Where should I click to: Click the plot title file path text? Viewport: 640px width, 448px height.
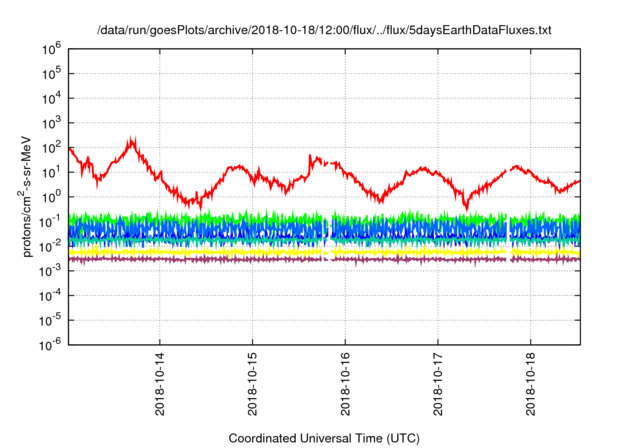pyautogui.click(x=324, y=30)
